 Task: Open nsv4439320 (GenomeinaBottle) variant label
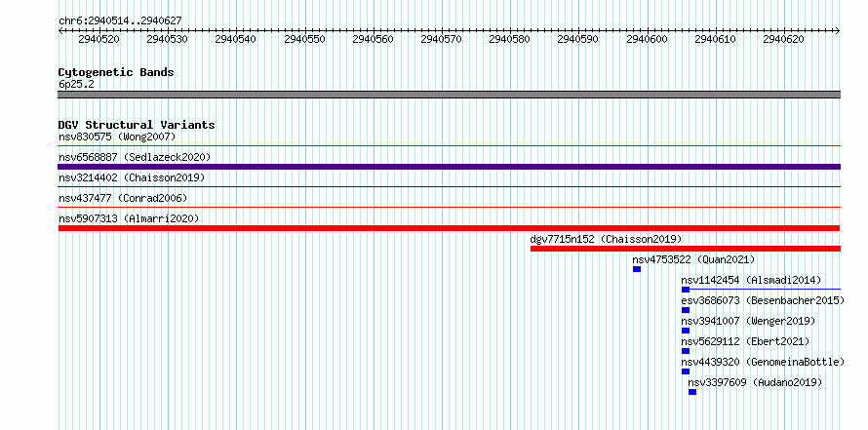tap(764, 362)
